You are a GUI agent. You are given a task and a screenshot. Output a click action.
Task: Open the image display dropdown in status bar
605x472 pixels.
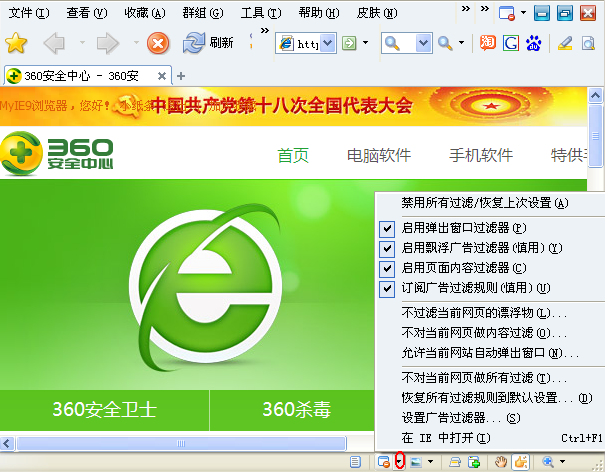[x=431, y=461]
